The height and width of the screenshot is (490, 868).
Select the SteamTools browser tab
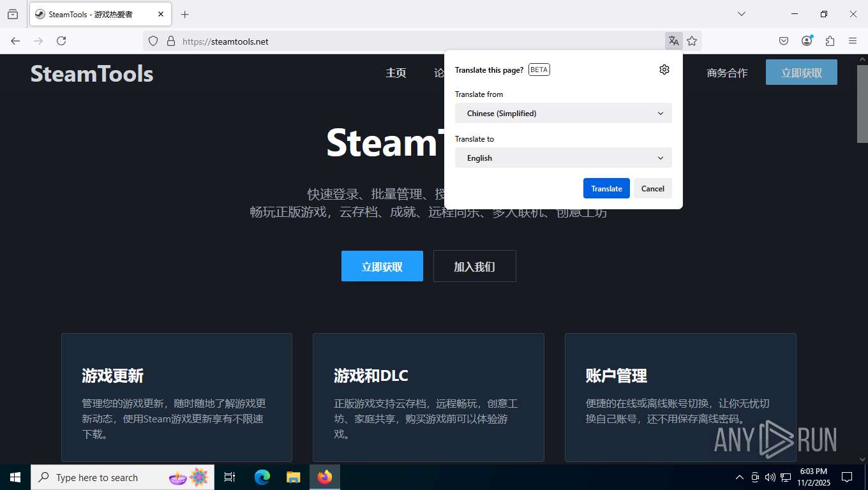[x=100, y=14]
